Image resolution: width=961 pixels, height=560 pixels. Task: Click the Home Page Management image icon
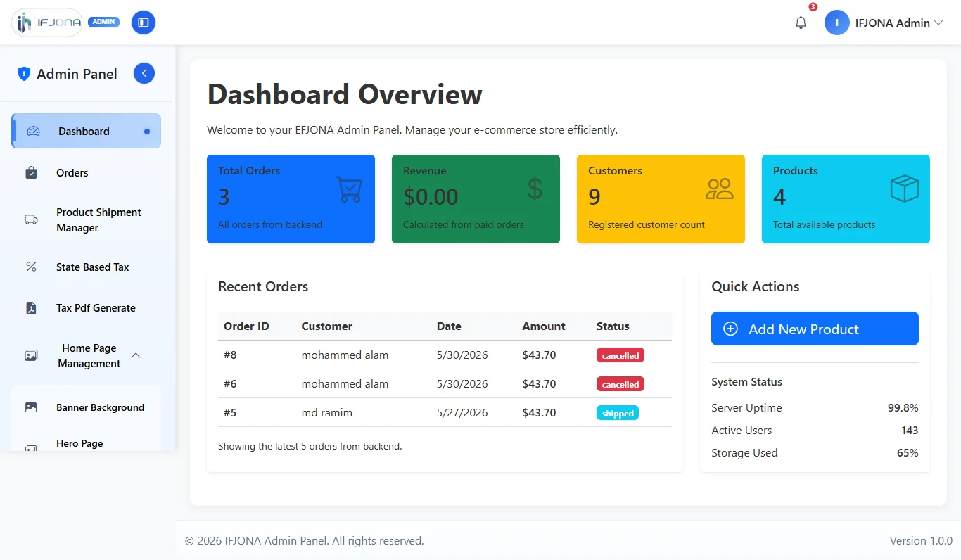tap(31, 355)
